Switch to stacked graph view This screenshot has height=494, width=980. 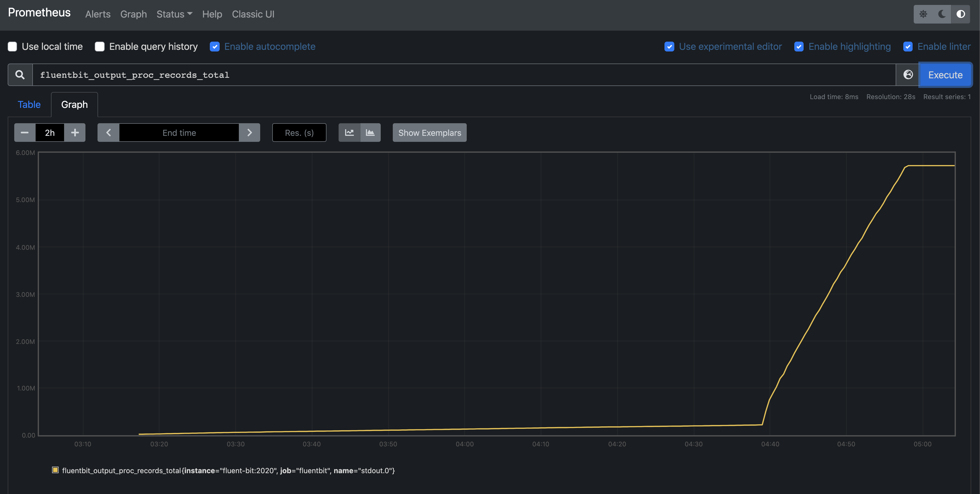tap(370, 132)
